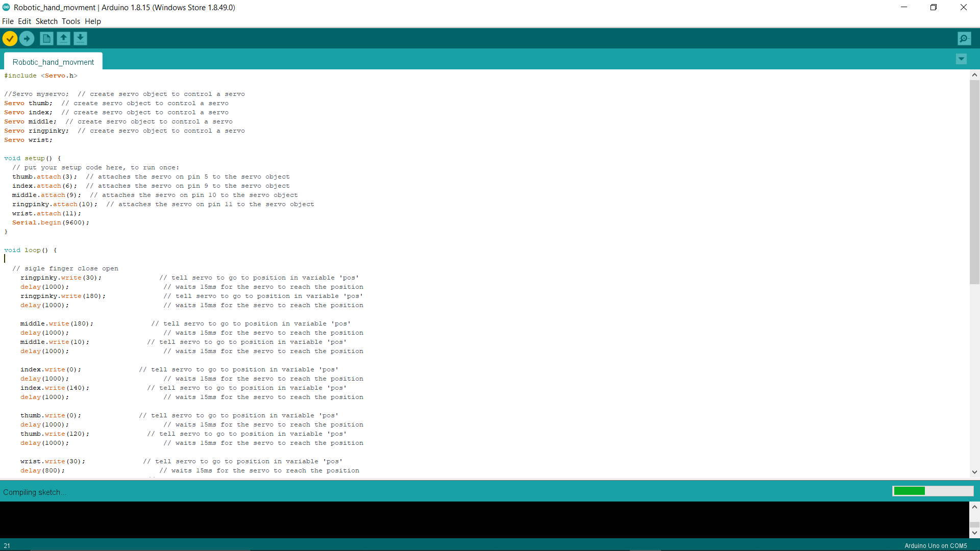Expand the tab options dropdown arrow
Screen dimensions: 980x551
click(x=961, y=59)
